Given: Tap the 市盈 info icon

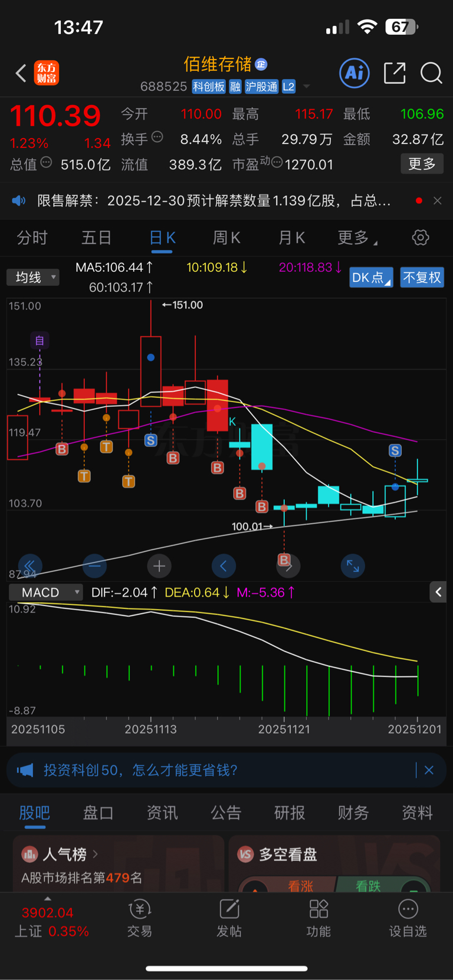Looking at the screenshot, I should (x=276, y=162).
